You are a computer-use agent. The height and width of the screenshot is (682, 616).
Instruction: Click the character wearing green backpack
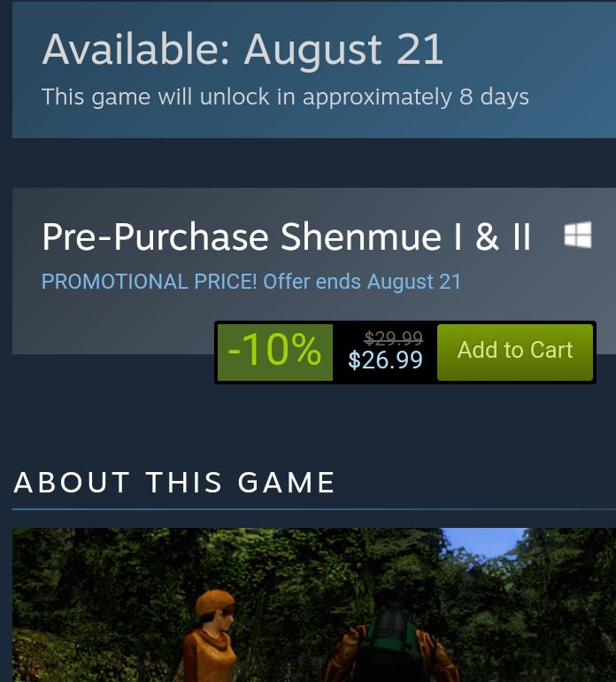pyautogui.click(x=391, y=641)
